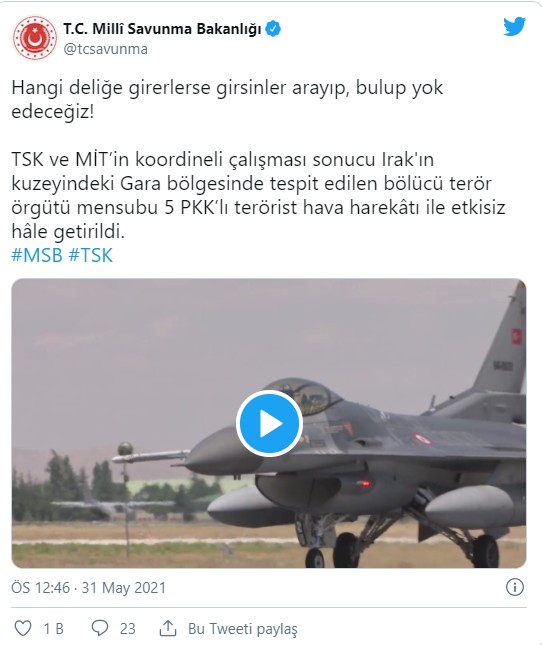Click the 23 replies count
The height and width of the screenshot is (645, 542).
127,629
